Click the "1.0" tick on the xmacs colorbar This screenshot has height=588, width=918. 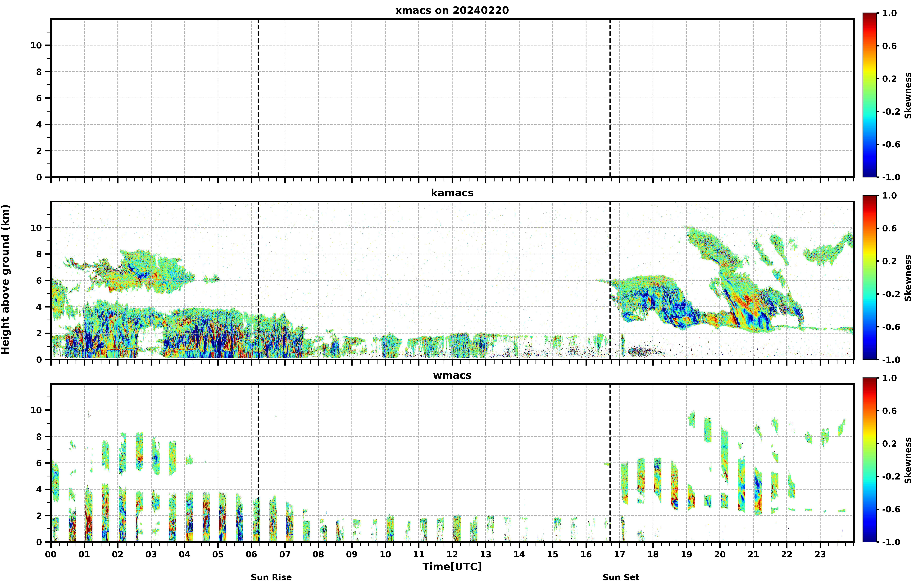[889, 13]
